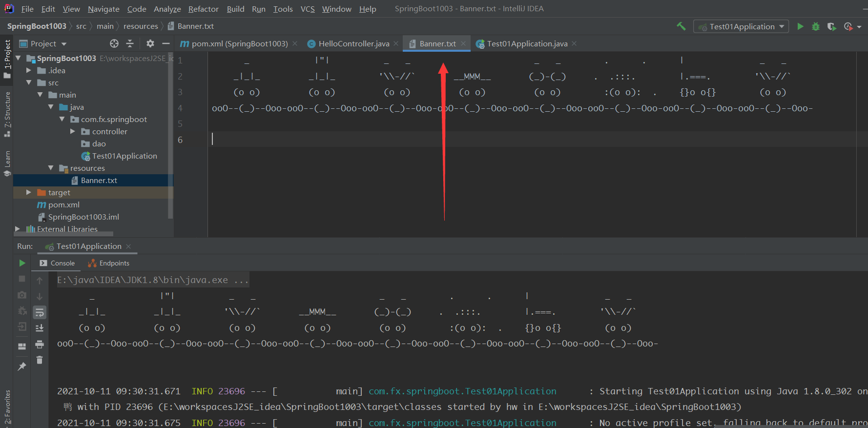Click the Exit icon in the Run panel
This screenshot has height=428, width=868.
(22, 326)
